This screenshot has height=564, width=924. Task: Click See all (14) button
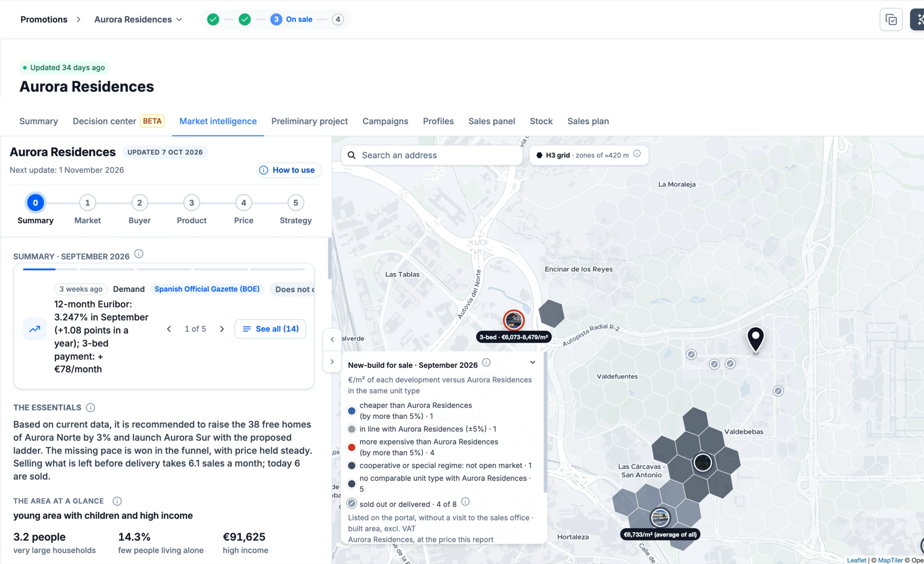(x=270, y=329)
